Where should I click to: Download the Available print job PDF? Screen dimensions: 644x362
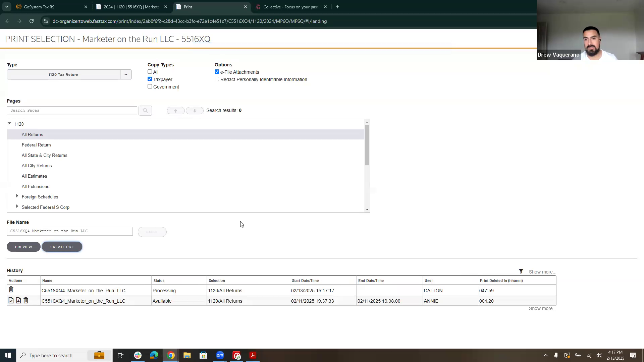pyautogui.click(x=18, y=301)
